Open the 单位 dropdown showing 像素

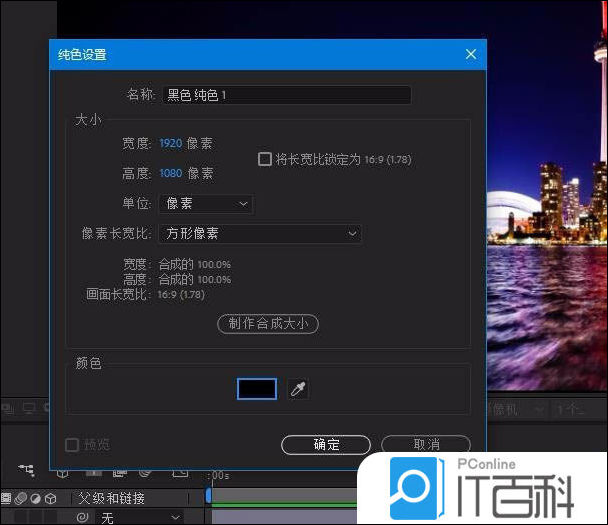coord(205,204)
